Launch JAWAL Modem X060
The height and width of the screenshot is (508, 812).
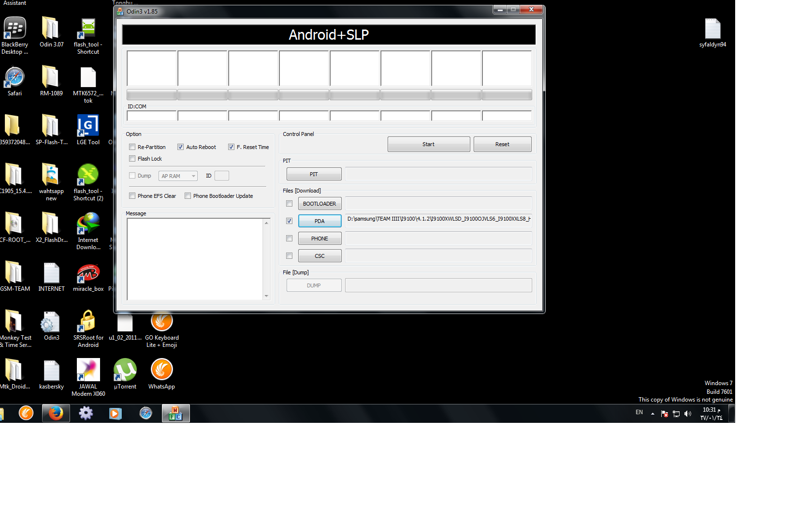(88, 377)
